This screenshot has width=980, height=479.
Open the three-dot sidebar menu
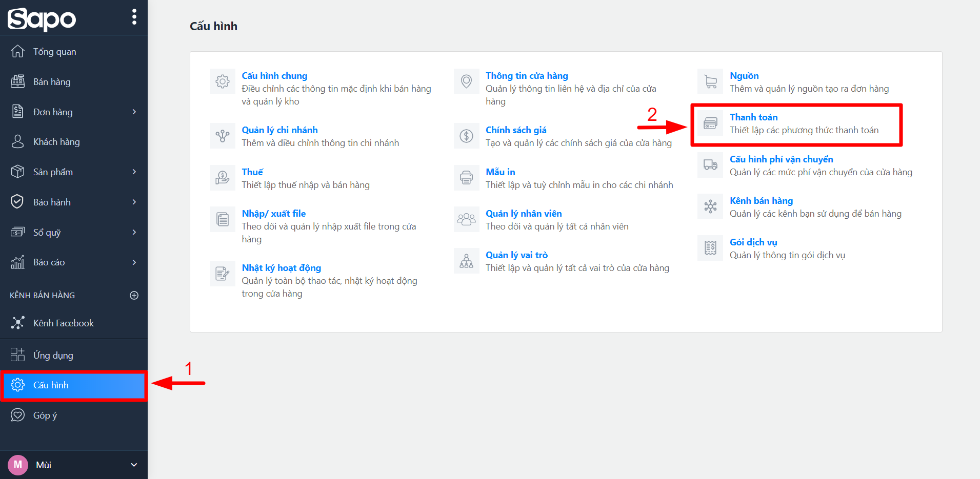134,17
